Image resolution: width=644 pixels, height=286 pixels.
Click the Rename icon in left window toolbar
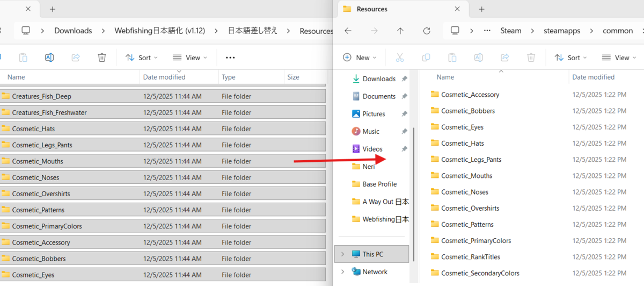click(x=49, y=58)
